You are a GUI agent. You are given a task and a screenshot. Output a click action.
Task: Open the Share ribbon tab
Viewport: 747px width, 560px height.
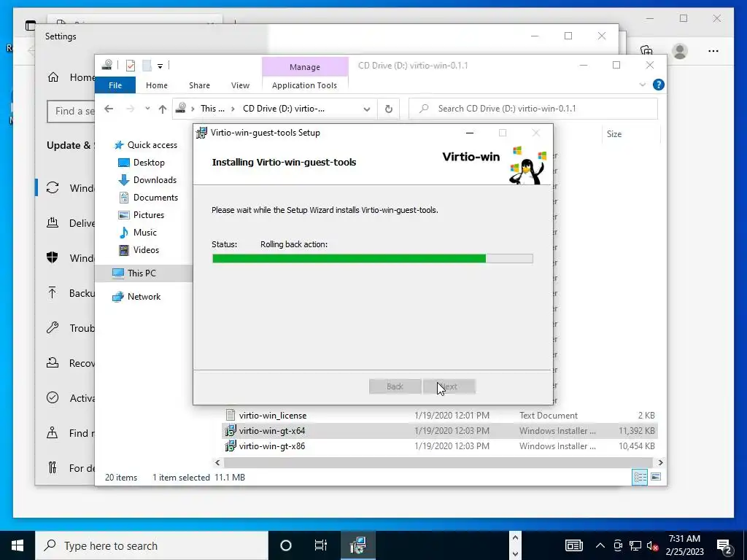click(x=199, y=85)
